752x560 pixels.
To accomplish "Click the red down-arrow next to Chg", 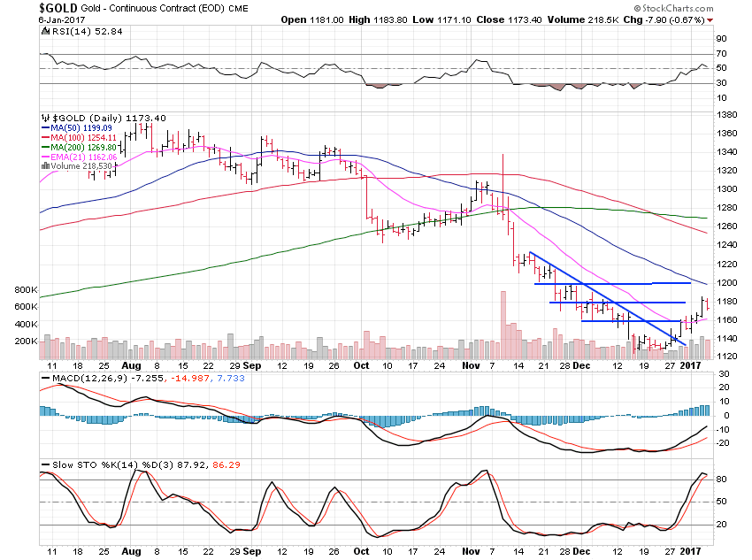I will coord(710,20).
